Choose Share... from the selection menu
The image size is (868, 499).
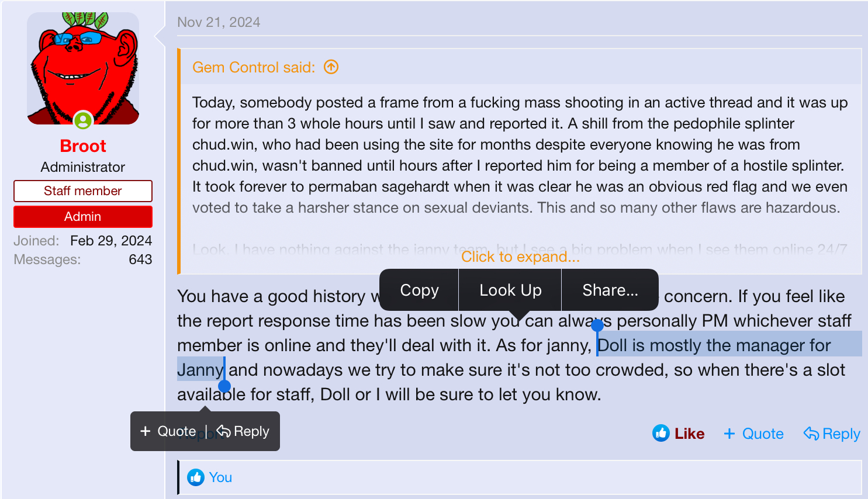[610, 290]
